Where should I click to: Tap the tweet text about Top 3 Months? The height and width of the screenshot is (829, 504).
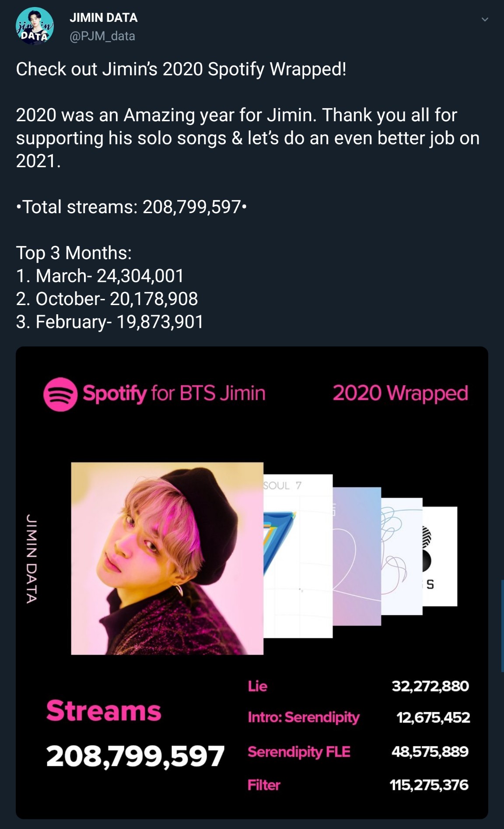coord(73,253)
